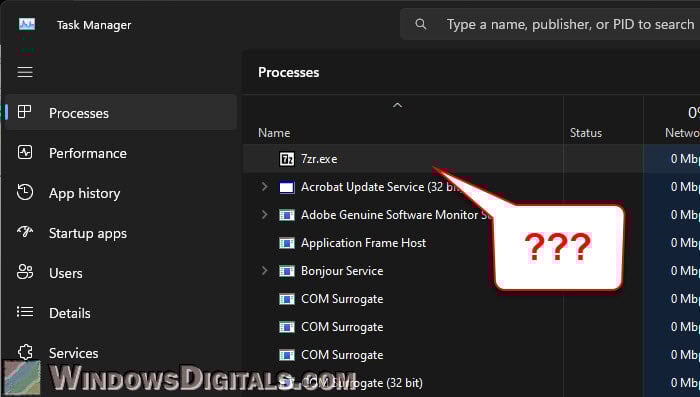
Task: Select the COM Surrogate (32 bit) text
Action: tap(362, 383)
